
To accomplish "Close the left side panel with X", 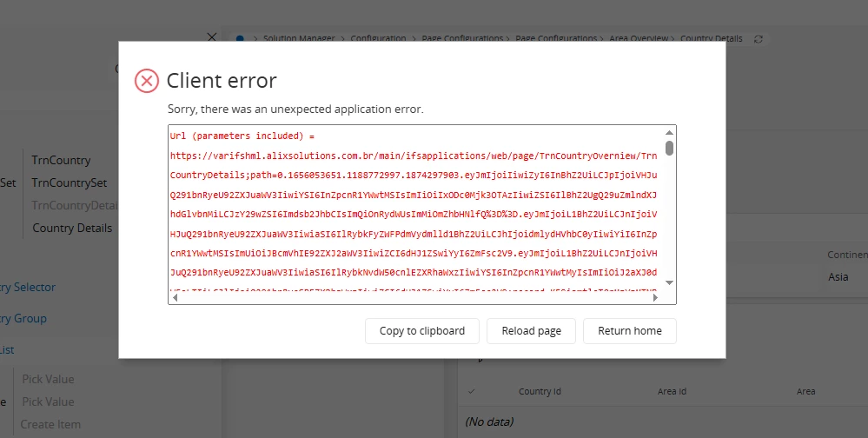I will 211,37.
